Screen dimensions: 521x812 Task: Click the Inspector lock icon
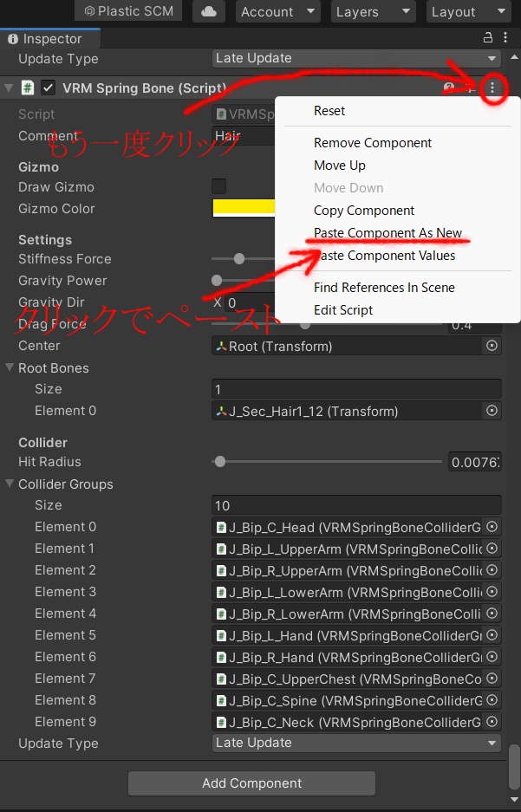488,38
